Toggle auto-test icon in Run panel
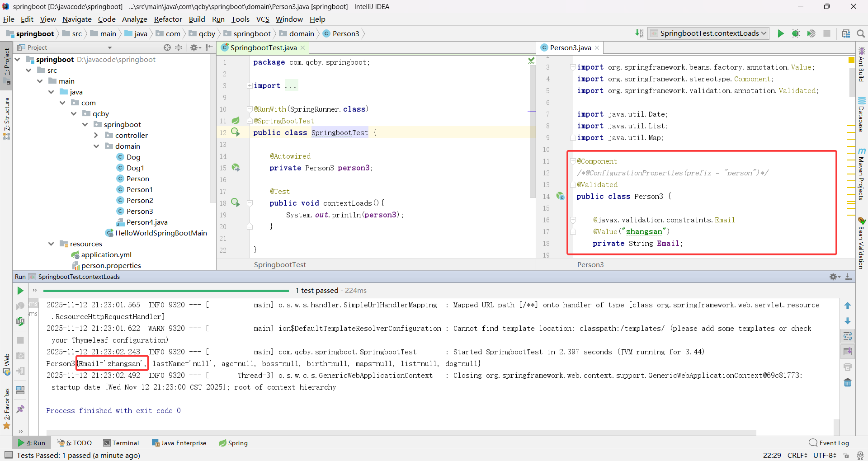The image size is (868, 461). (x=20, y=321)
